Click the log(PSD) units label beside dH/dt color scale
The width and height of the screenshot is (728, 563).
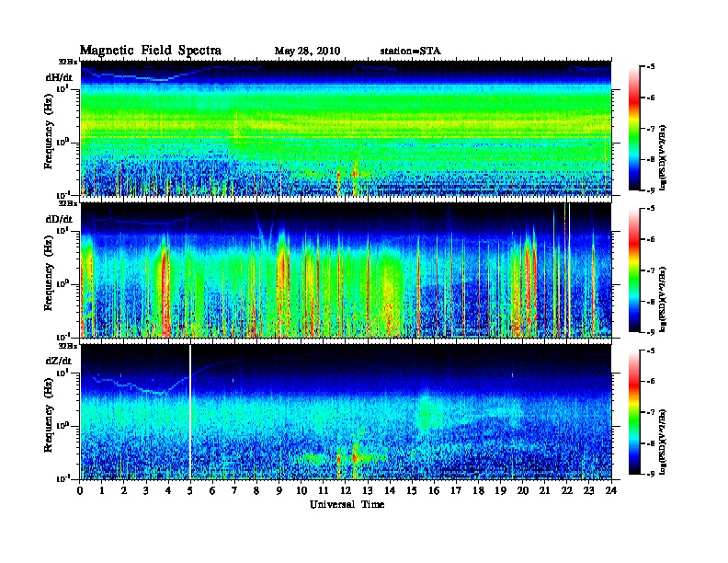pos(663,157)
